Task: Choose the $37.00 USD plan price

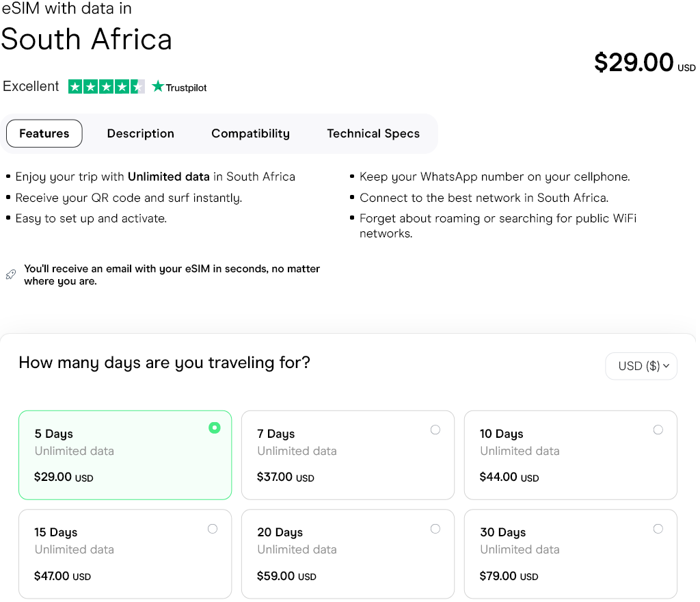Action: (285, 477)
